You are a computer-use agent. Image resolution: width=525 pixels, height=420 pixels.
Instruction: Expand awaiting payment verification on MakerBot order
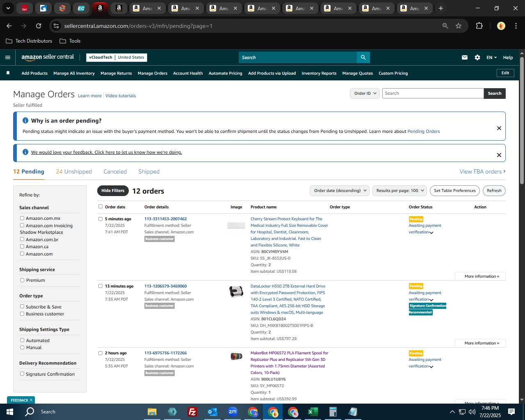click(x=431, y=367)
